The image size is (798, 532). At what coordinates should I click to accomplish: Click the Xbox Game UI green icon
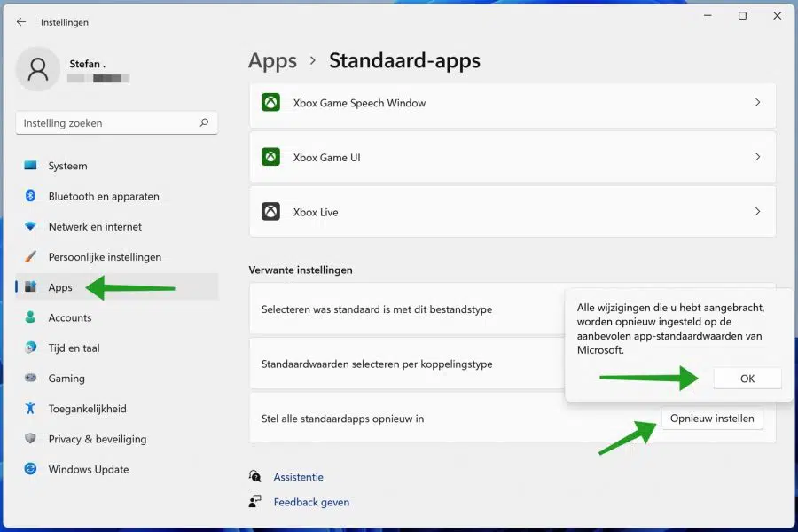[x=270, y=157]
